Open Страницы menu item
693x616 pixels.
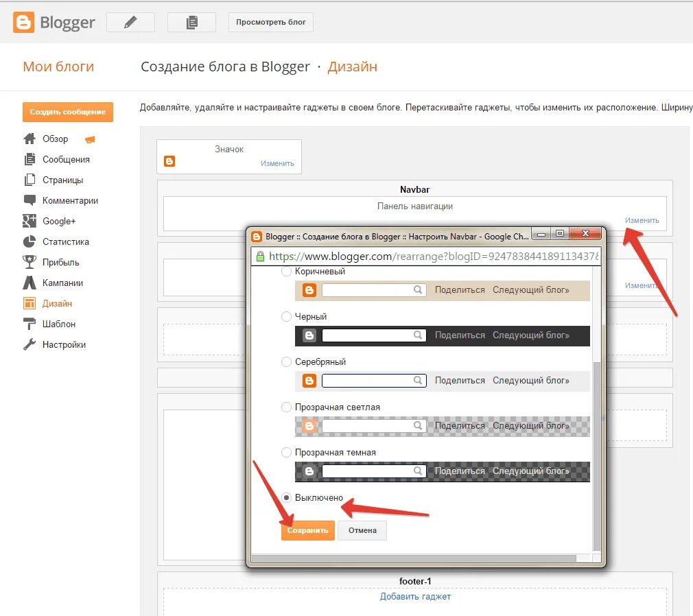point(62,180)
